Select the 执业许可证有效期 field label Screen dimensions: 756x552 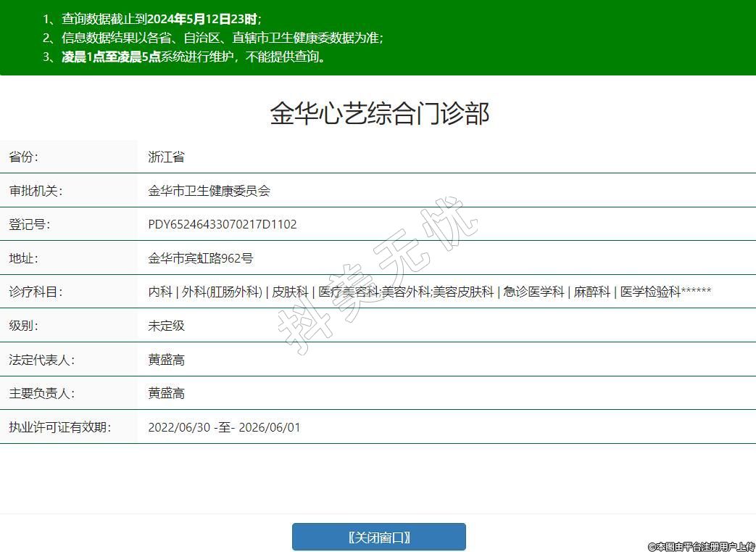pos(59,427)
